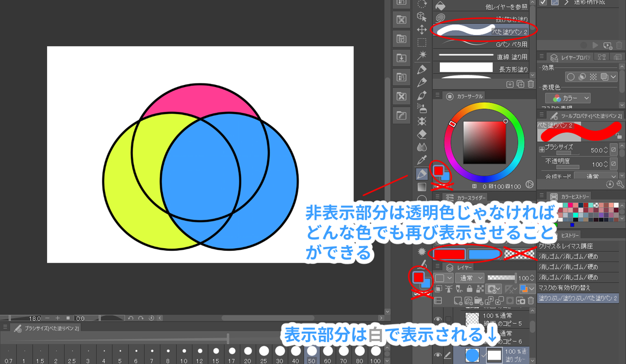Click Rotate right icon in navigator
The image size is (626, 364).
tap(141, 318)
